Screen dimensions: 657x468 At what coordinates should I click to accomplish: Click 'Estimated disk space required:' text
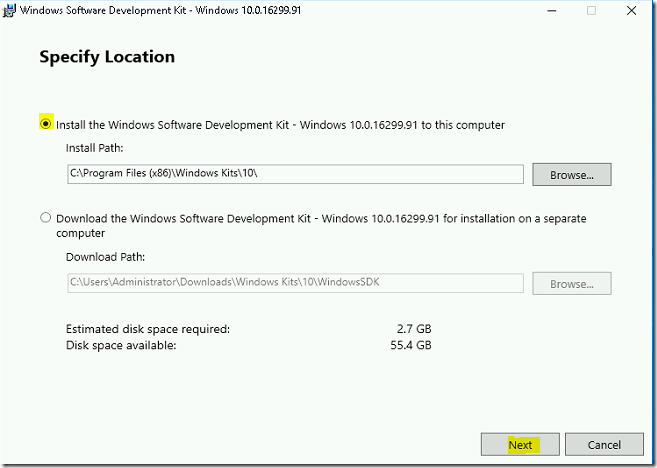[148, 329]
